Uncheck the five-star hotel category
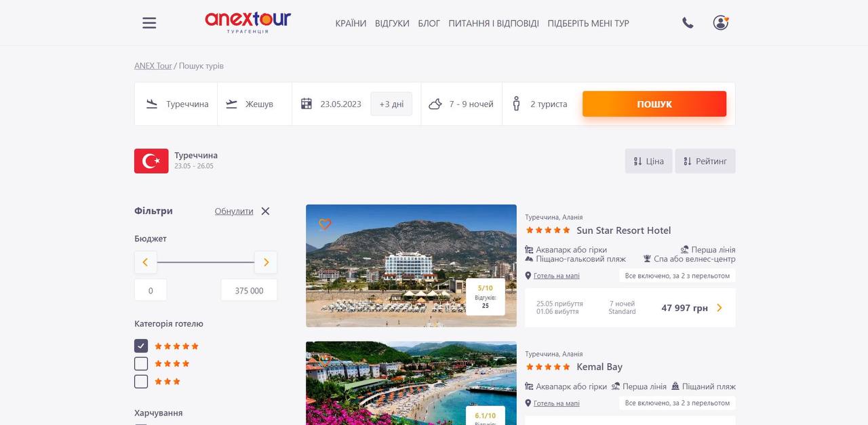Image resolution: width=868 pixels, height=425 pixels. [141, 346]
